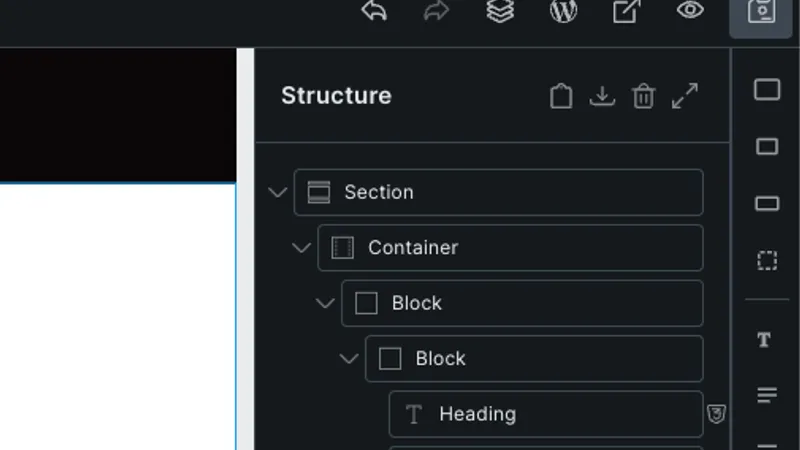Click the redo arrow icon
The height and width of the screenshot is (450, 800).
[x=437, y=10]
